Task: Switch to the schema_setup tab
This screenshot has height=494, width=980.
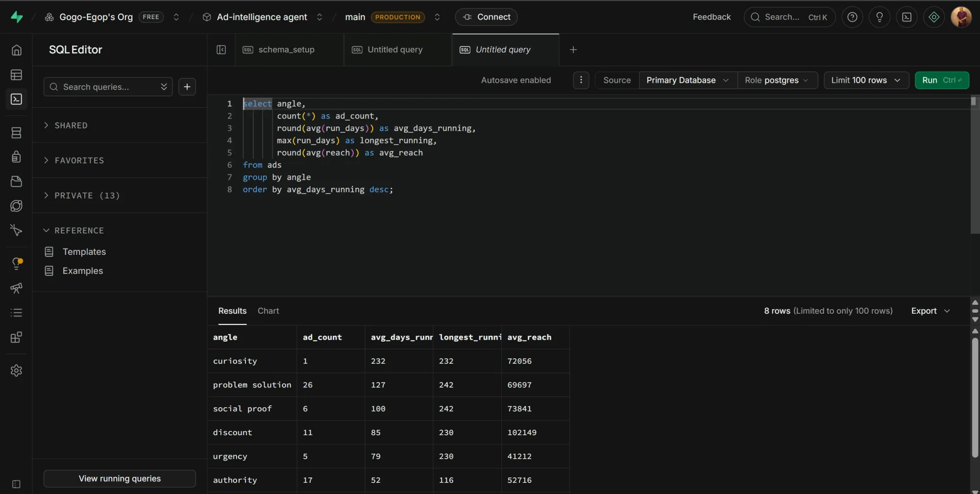Action: pos(289,50)
